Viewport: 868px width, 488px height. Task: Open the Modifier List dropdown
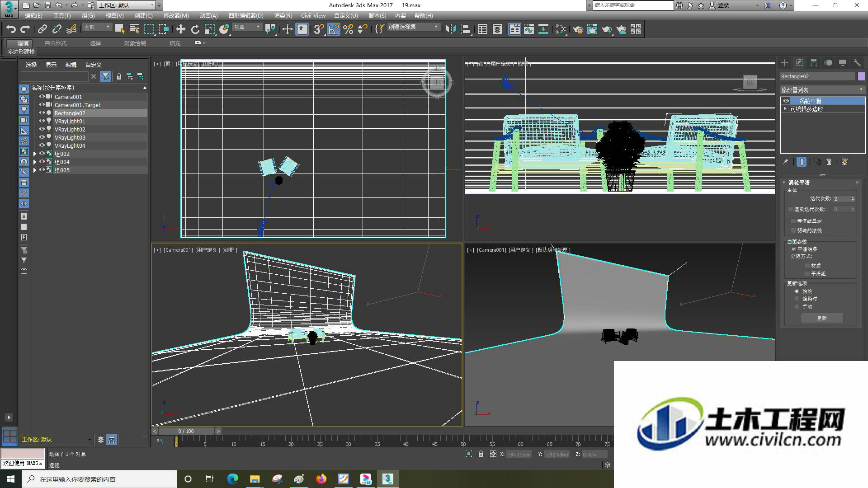click(x=822, y=90)
